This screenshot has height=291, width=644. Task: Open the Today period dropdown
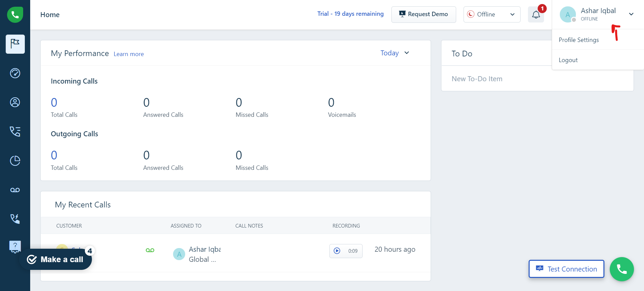point(395,53)
